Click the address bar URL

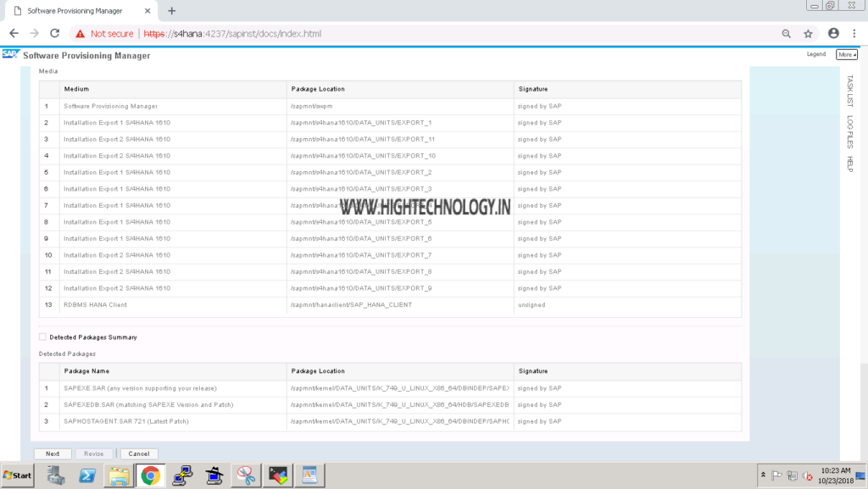coord(232,34)
